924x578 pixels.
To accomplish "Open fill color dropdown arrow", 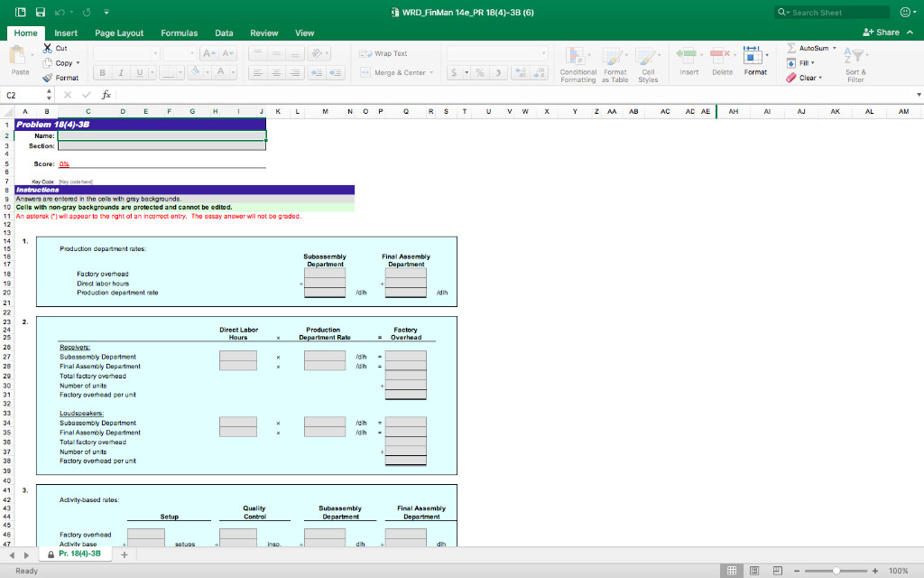I will (208, 72).
